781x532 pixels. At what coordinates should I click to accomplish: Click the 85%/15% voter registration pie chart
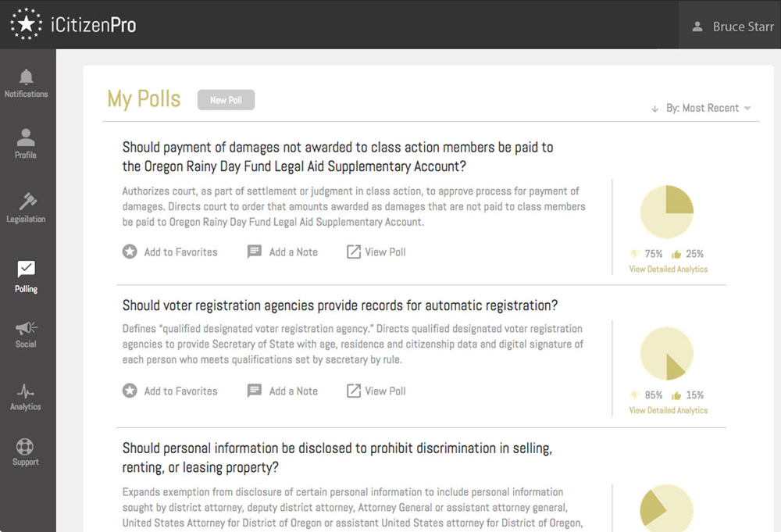tap(666, 353)
